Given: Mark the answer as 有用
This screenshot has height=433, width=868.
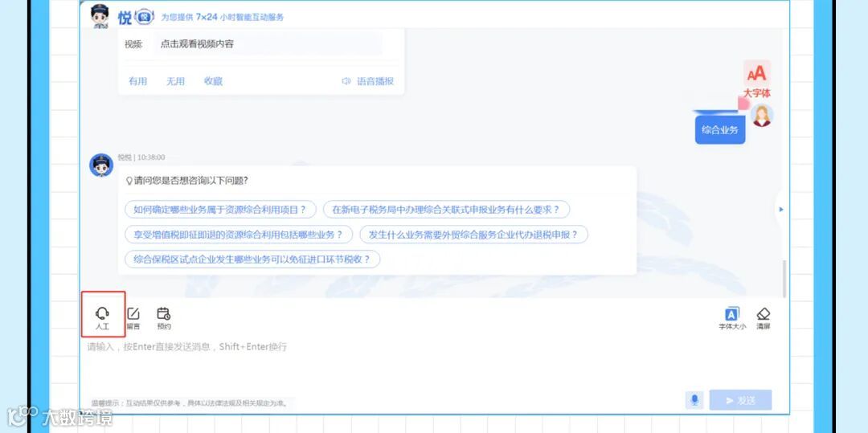Looking at the screenshot, I should click(x=138, y=81).
